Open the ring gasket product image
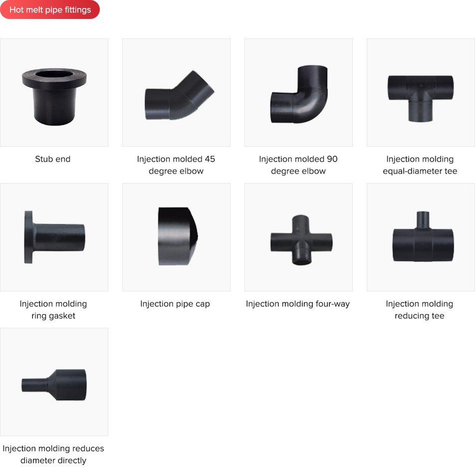Screen dimensions: 476x473 [x=54, y=237]
